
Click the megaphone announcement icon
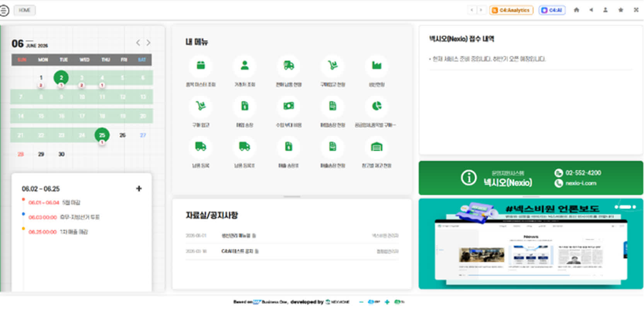tap(591, 10)
